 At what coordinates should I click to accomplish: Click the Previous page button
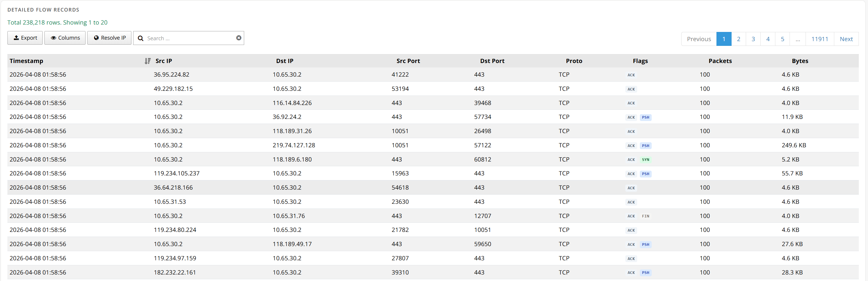[x=698, y=39]
